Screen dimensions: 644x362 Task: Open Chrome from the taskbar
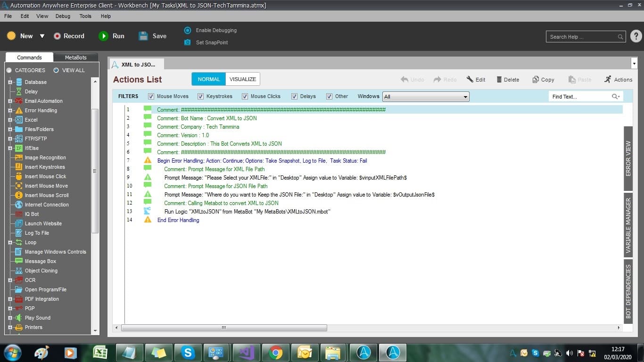(x=276, y=353)
